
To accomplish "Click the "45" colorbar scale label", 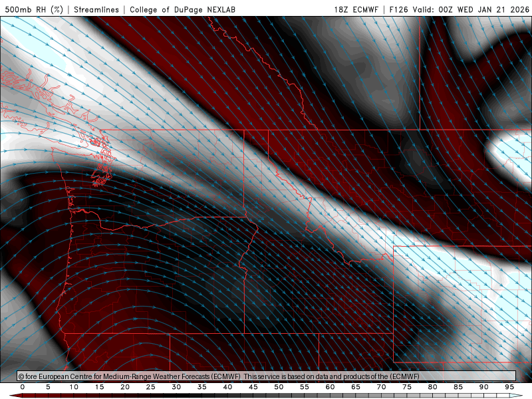I will click(x=253, y=387).
